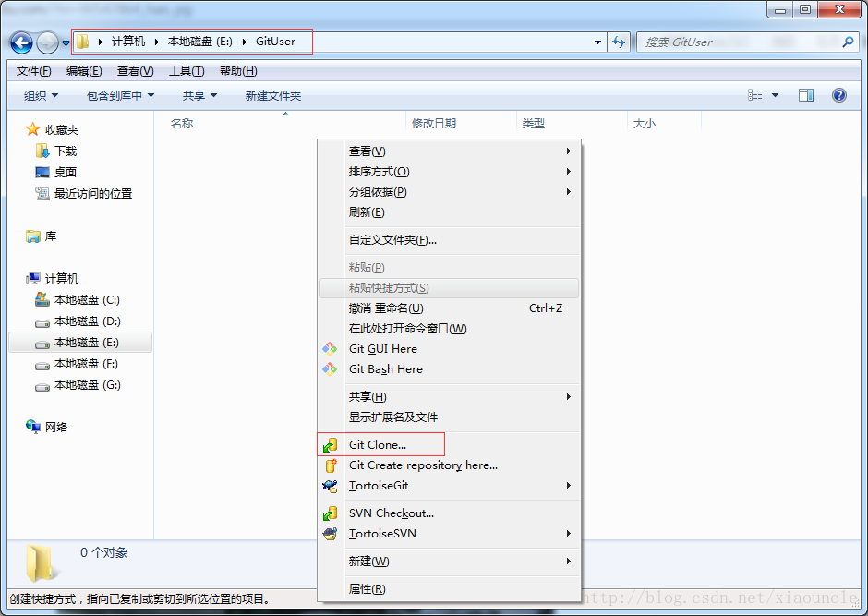The width and height of the screenshot is (868, 616).
Task: Sort by the 名称 column header
Action: 280,124
